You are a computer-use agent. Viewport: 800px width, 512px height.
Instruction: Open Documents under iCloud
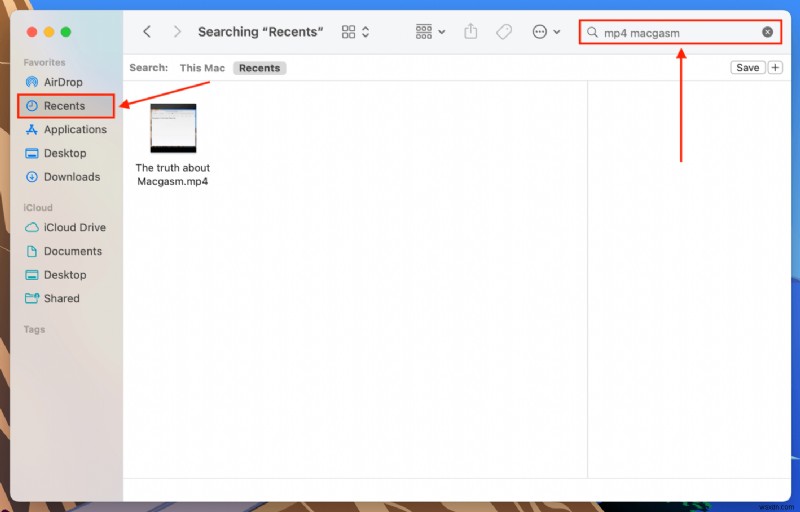tap(65, 251)
